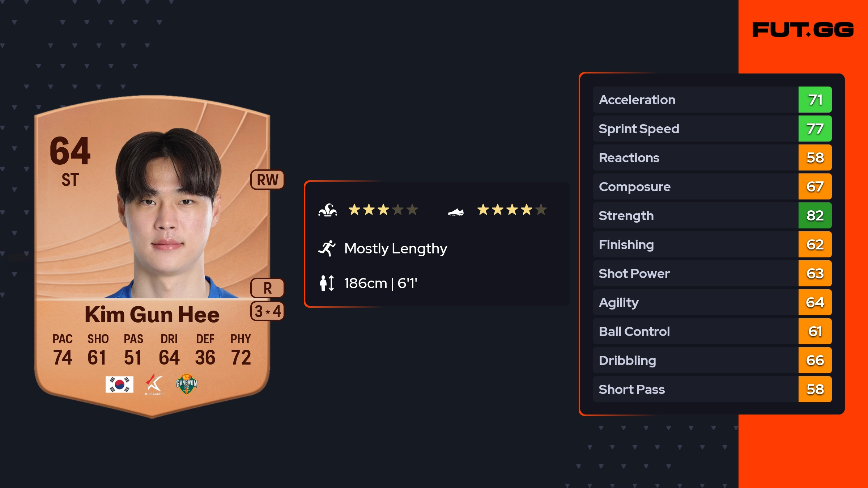Click the R preferred foot badge
Viewport: 868px width, 488px height.
[268, 288]
